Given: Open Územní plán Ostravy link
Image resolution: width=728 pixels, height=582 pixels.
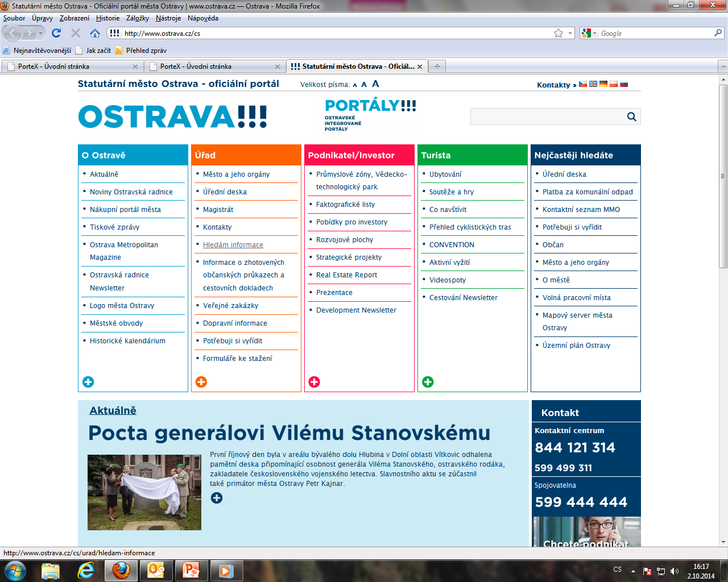Looking at the screenshot, I should point(576,346).
